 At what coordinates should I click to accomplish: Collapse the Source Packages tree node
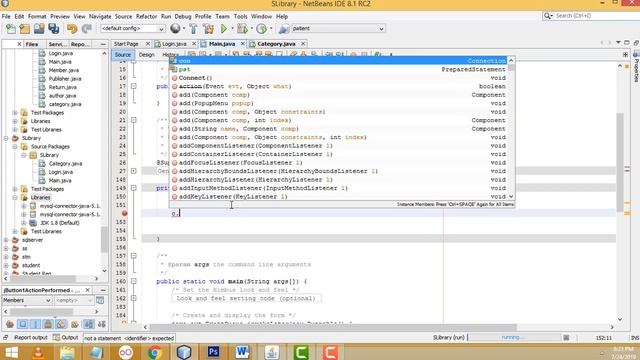[15, 147]
